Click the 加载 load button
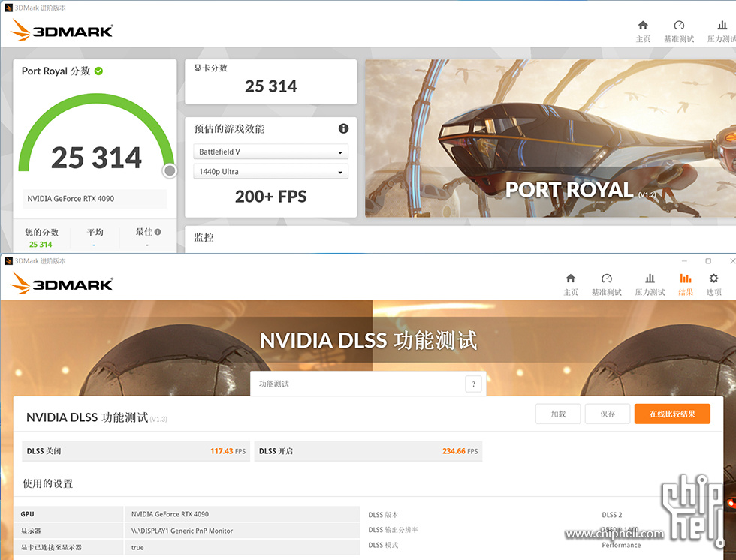This screenshot has height=560, width=736. click(x=558, y=414)
